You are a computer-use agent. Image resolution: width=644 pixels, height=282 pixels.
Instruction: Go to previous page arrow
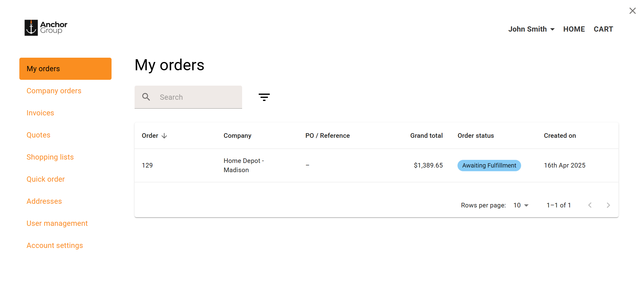(x=590, y=205)
